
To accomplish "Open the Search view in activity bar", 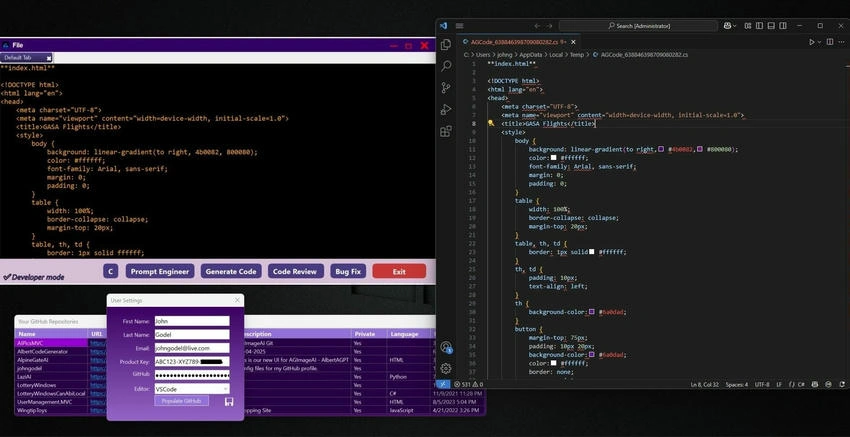I will point(446,66).
